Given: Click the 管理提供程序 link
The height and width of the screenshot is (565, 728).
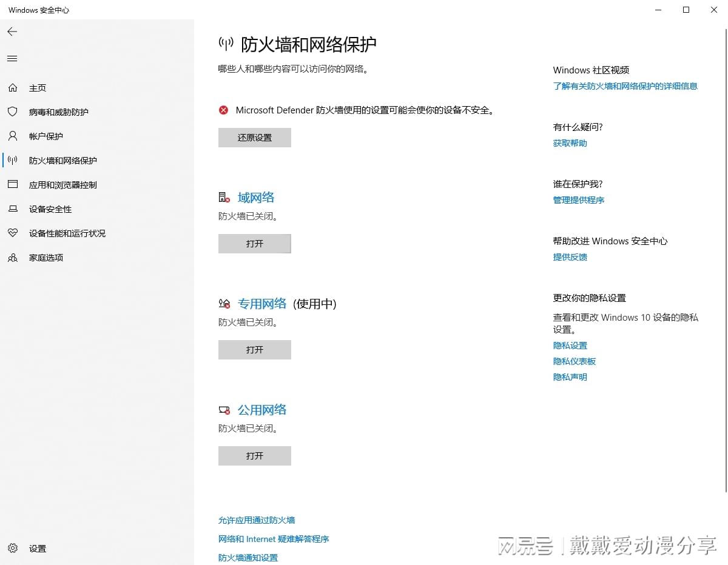Looking at the screenshot, I should 579,200.
